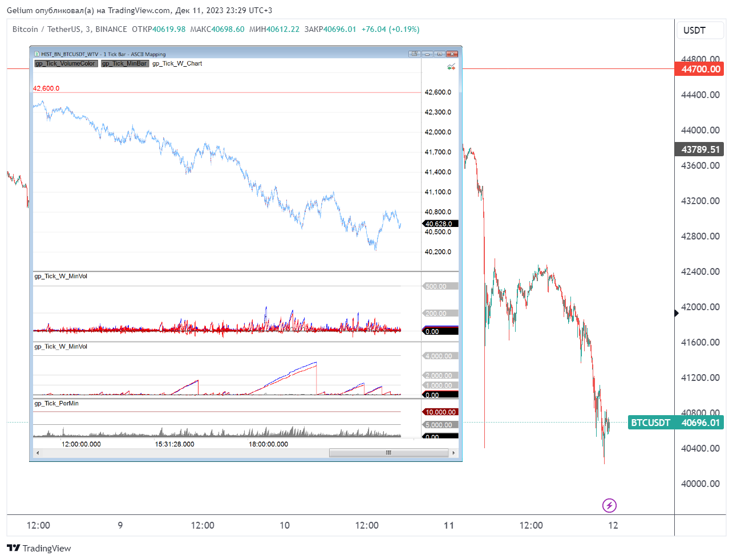Viewport: 733px width, 560px height.
Task: Click the open price value 40619.98 in header
Action: pyautogui.click(x=169, y=29)
